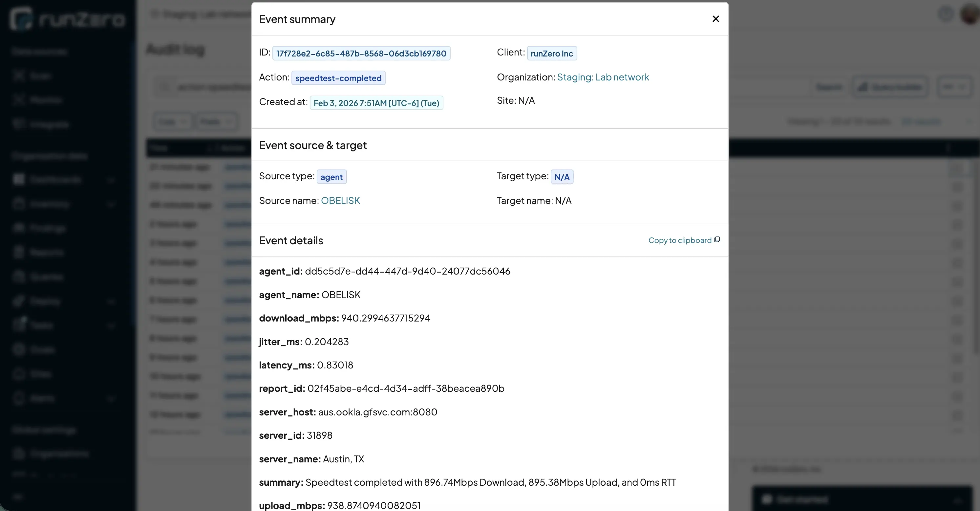The width and height of the screenshot is (980, 511).
Task: Click the OBELISK source name link
Action: click(x=340, y=200)
